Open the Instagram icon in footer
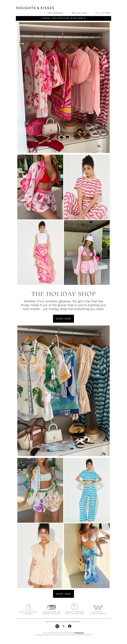The height and width of the screenshot is (644, 127). point(57,626)
